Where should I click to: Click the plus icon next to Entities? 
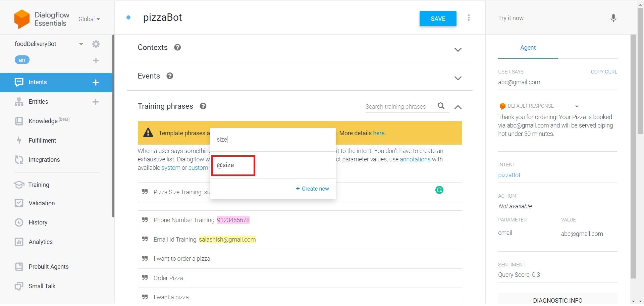pyautogui.click(x=96, y=102)
